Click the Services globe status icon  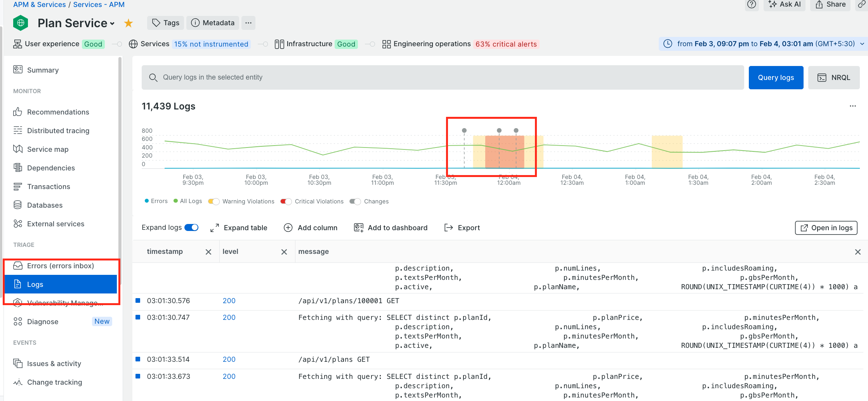click(x=133, y=44)
